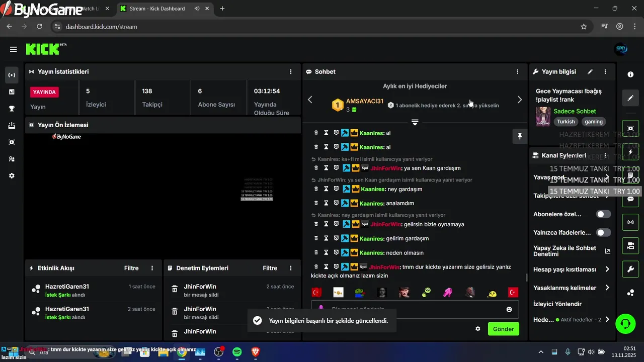
Task: Edit stream info with the pencil icon
Action: (590, 72)
